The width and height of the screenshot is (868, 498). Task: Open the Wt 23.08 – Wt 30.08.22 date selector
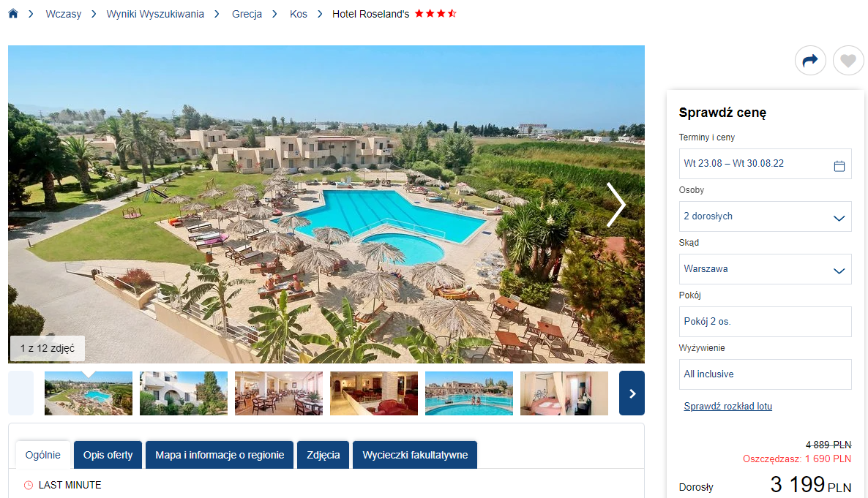(x=765, y=164)
